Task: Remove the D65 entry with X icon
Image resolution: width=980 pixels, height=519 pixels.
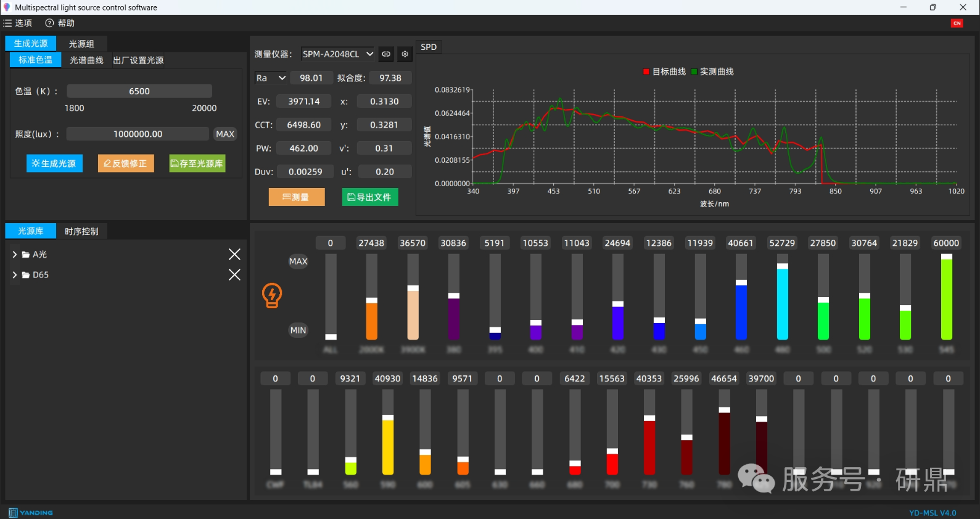Action: click(234, 275)
